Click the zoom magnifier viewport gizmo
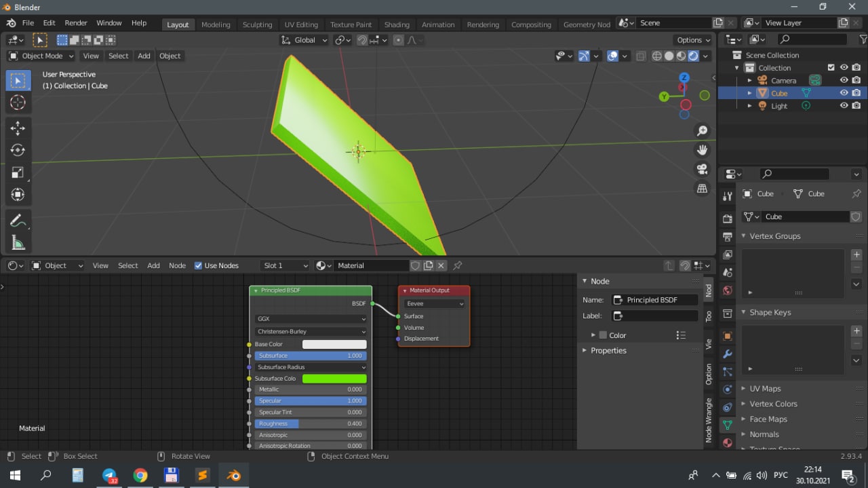 (703, 130)
